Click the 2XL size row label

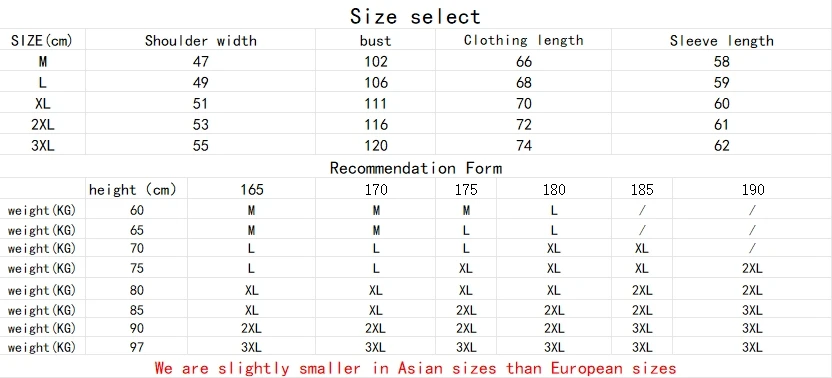(x=42, y=125)
